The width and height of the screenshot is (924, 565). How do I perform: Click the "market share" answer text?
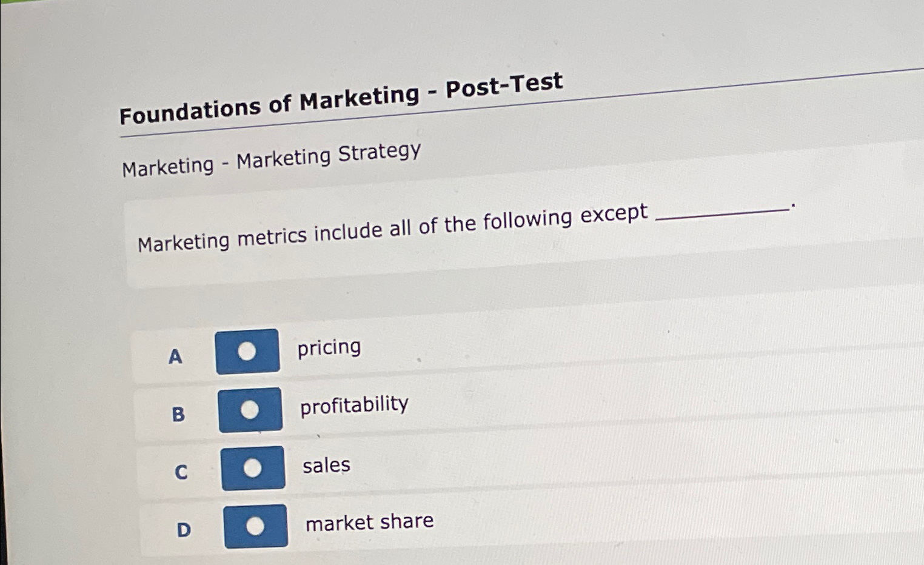point(369,522)
